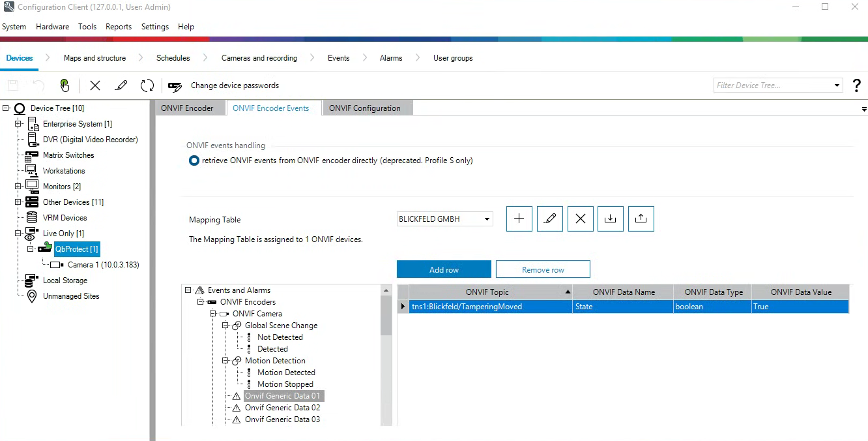Click the green hand activate icon
The height and width of the screenshot is (441, 868).
(x=65, y=85)
